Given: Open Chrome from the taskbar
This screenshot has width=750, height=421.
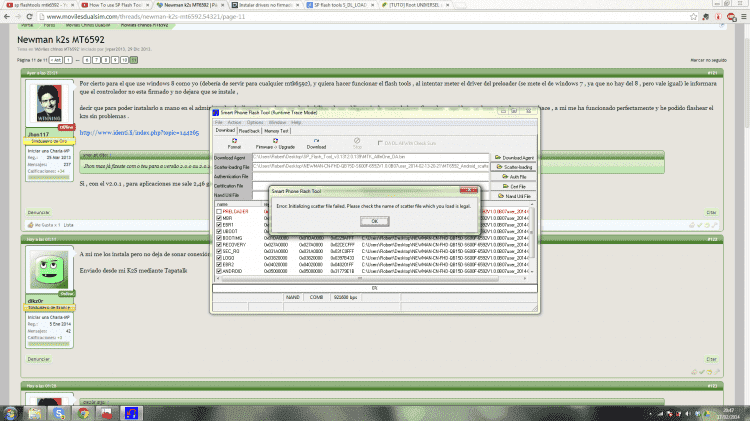Looking at the screenshot, I should point(83,413).
